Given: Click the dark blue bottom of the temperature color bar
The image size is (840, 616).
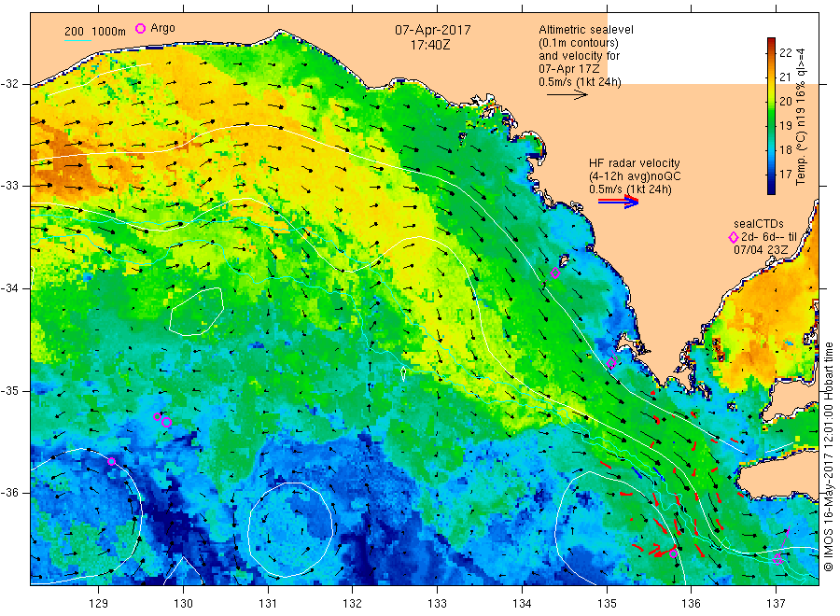Looking at the screenshot, I should [771, 189].
